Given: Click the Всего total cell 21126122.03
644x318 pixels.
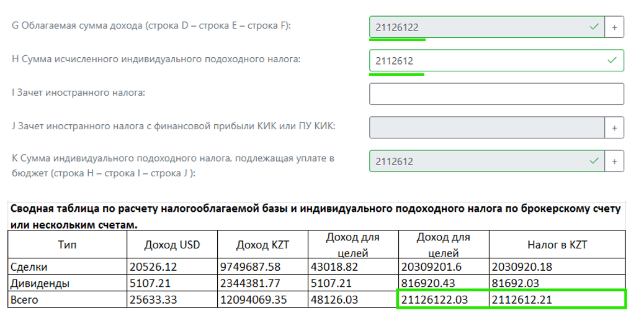Looking at the screenshot, I should [x=444, y=299].
